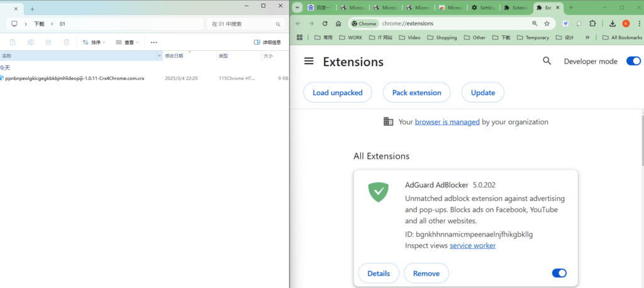This screenshot has width=644, height=288.
Task: Open a new Chrome tab with plus
Action: click(x=571, y=8)
